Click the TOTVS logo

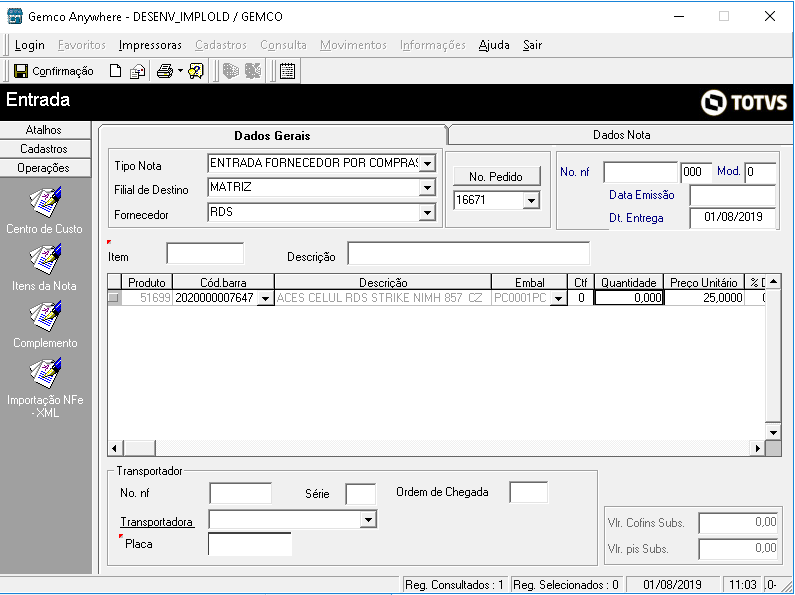pyautogui.click(x=744, y=102)
